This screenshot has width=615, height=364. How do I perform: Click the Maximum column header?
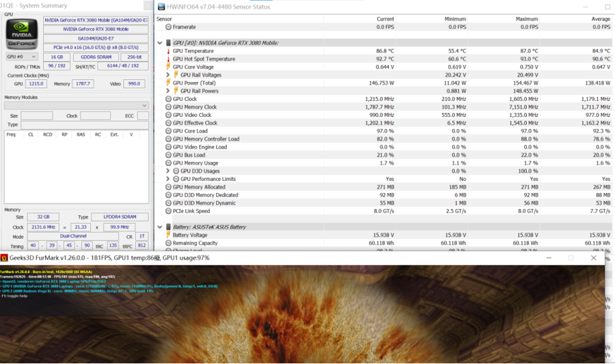click(x=527, y=19)
